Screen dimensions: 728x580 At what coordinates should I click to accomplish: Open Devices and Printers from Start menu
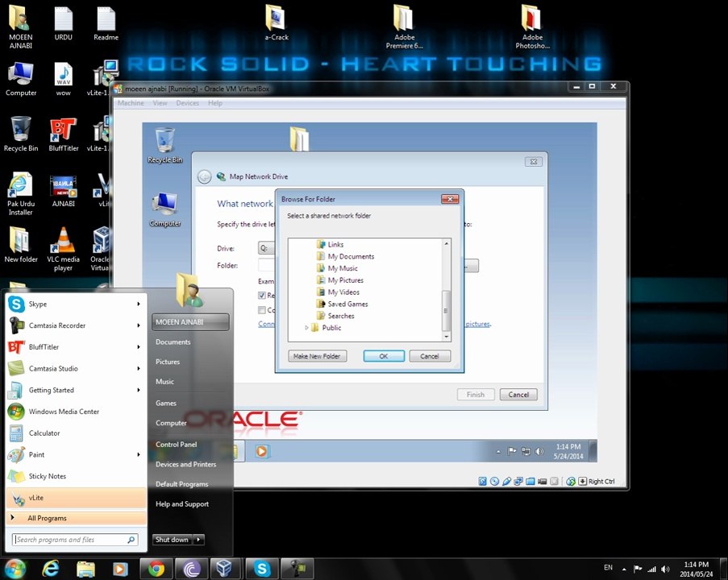[x=185, y=464]
